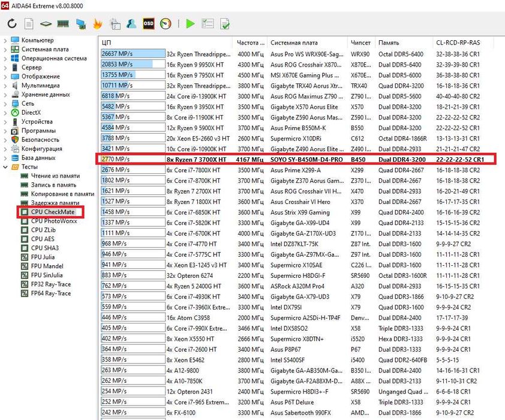Expand the Отображение tree node
Image resolution: width=505 pixels, height=420 pixels.
pos(5,77)
